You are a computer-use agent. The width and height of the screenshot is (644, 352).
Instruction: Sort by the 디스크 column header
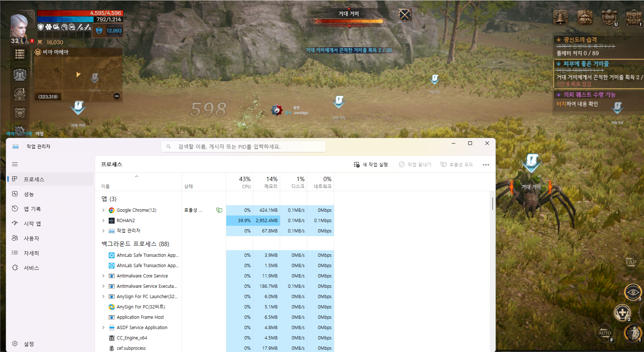pos(293,182)
